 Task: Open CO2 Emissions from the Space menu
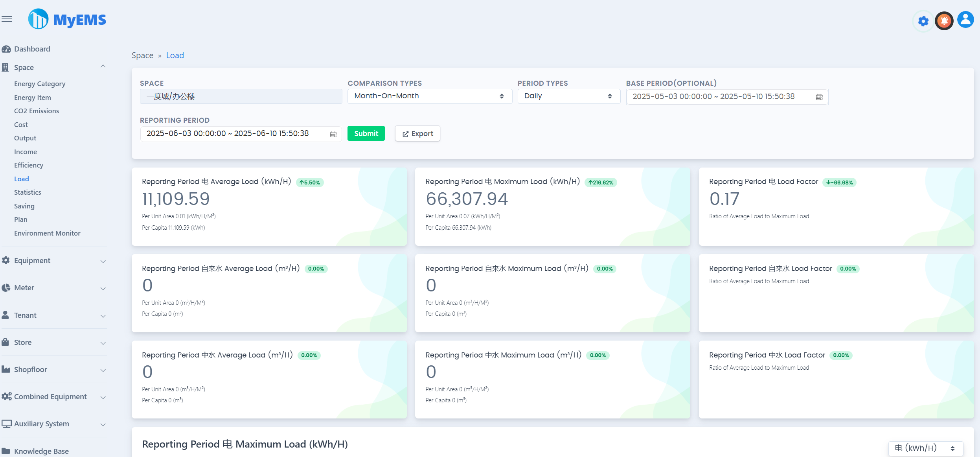pyautogui.click(x=37, y=111)
